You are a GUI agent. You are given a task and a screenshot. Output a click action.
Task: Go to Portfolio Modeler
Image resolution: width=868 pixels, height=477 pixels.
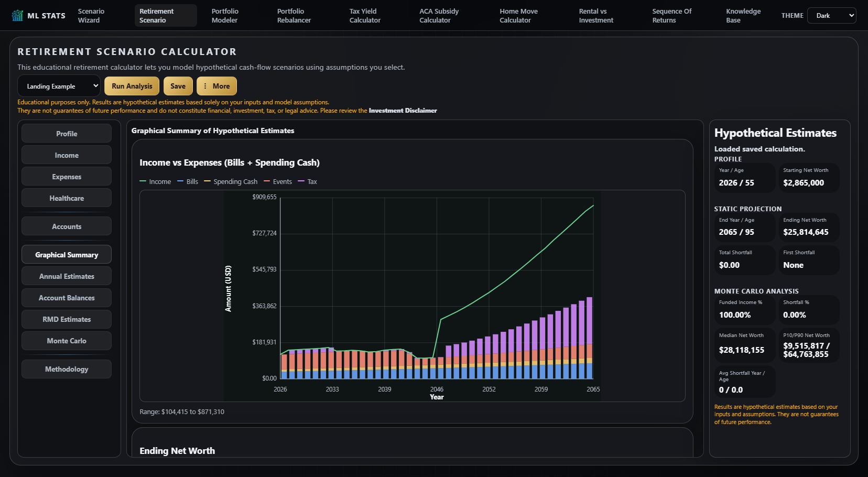point(225,16)
